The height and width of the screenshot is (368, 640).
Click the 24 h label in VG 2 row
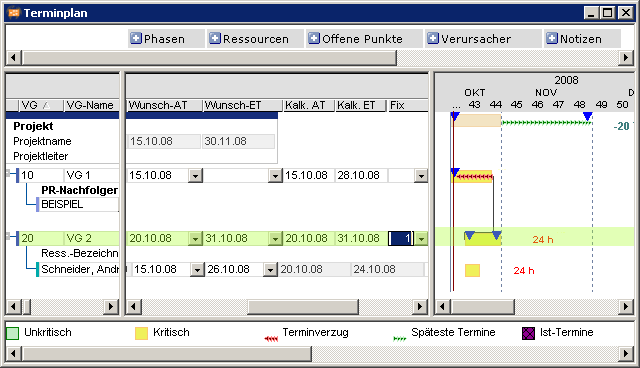coord(542,239)
